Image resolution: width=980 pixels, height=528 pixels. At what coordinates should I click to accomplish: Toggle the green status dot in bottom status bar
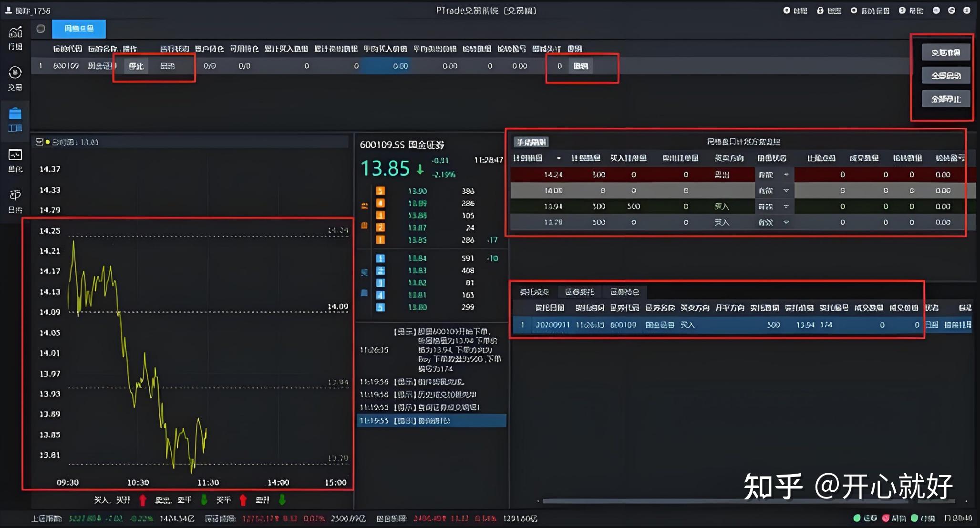coord(857,517)
